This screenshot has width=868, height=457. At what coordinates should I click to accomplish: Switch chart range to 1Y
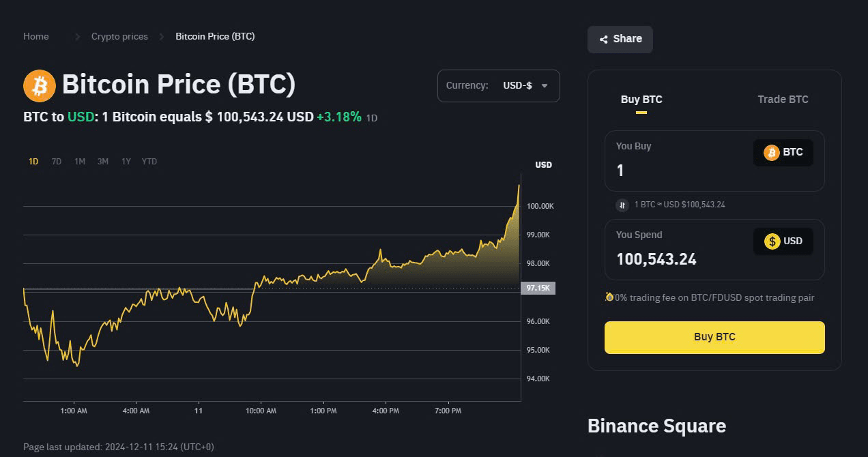click(x=126, y=162)
